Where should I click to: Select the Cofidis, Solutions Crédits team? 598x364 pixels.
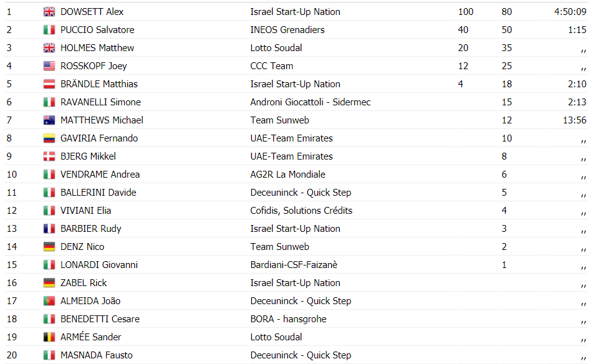pos(301,211)
